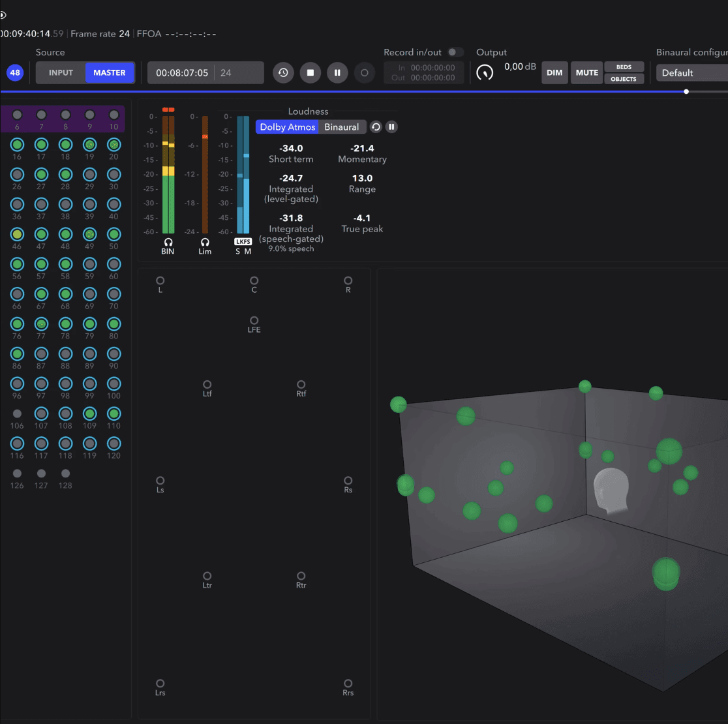Reset the loudness measurement
This screenshot has height=724, width=728.
point(376,127)
